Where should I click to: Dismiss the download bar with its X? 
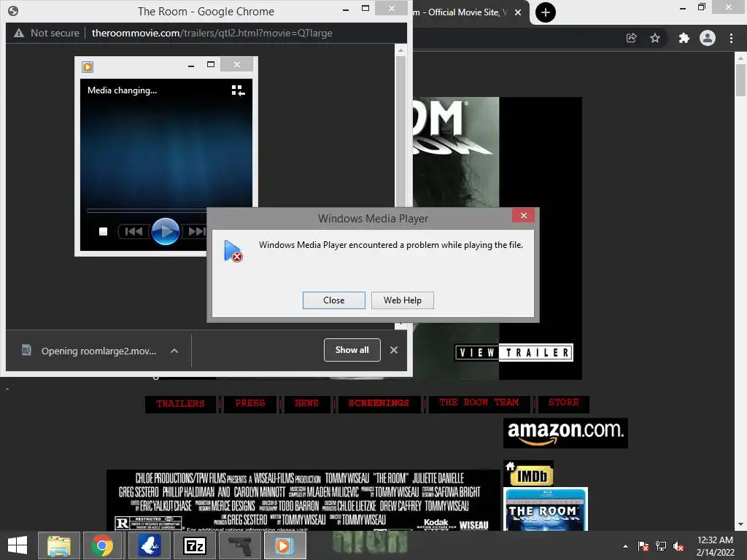tap(394, 350)
